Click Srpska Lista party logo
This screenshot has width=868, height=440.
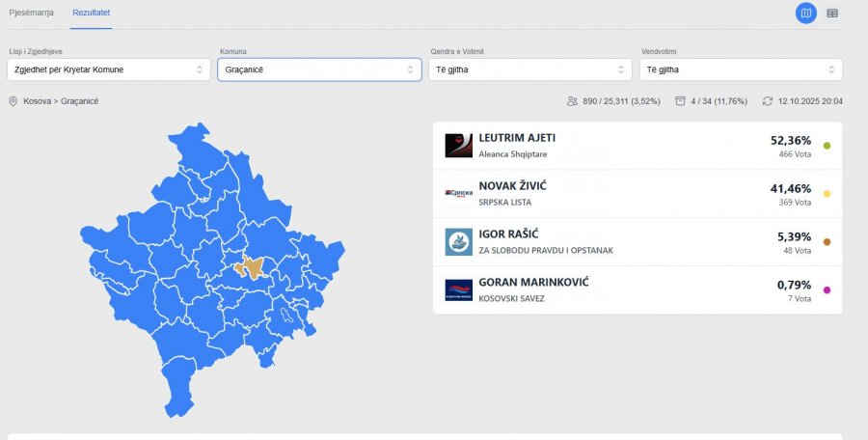click(458, 194)
